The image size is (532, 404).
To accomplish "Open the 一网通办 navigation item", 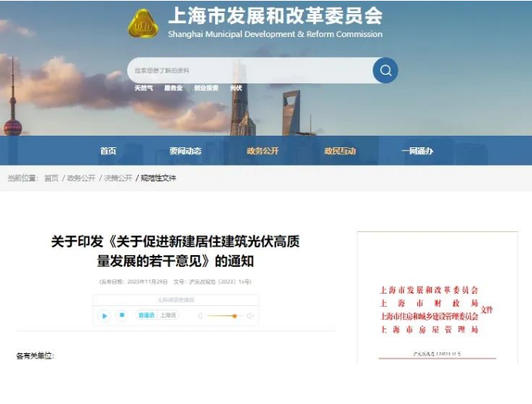I will (x=417, y=151).
